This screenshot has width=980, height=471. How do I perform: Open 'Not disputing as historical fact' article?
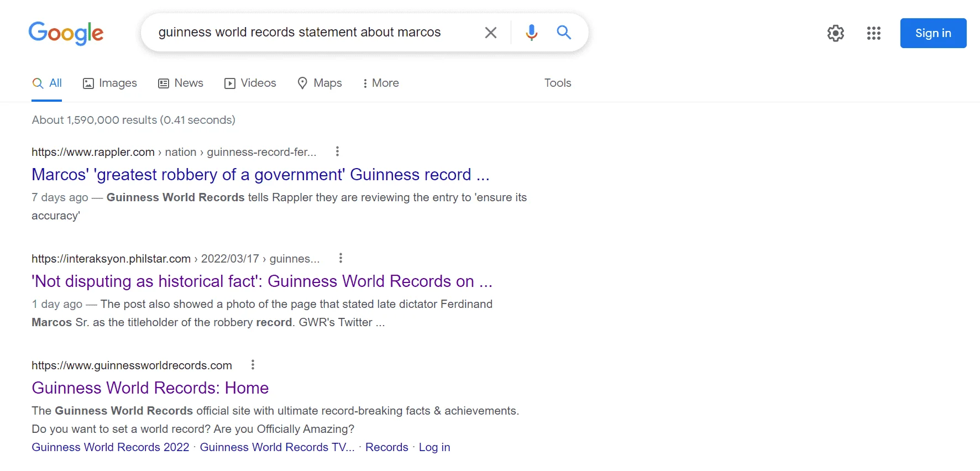[x=262, y=281]
